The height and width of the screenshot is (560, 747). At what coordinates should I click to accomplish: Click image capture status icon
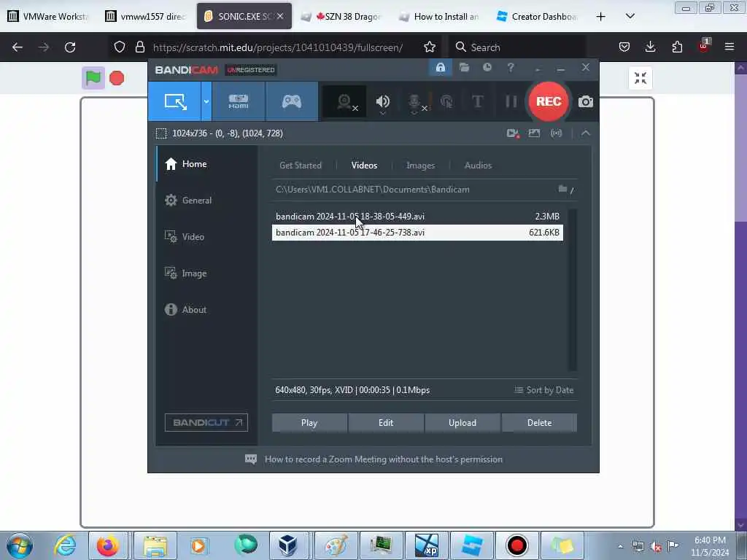pos(534,133)
